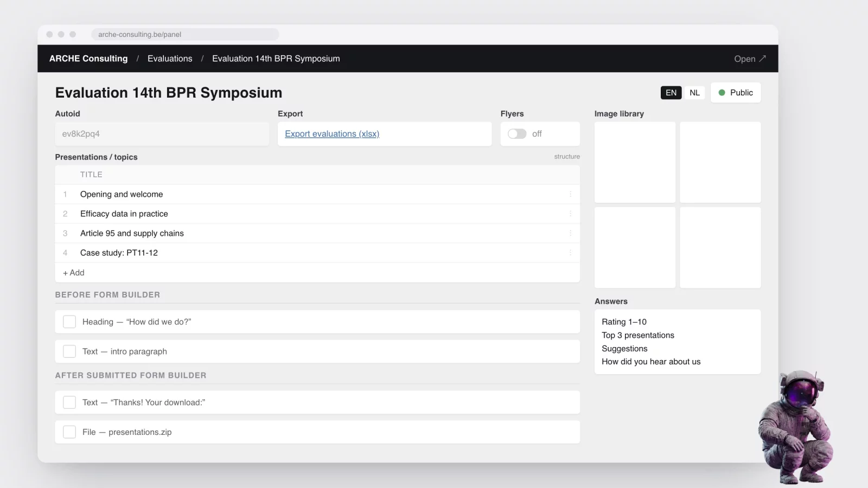The width and height of the screenshot is (868, 488).
Task: Go to ARCHE Consulting home breadcrumb
Action: (x=88, y=59)
